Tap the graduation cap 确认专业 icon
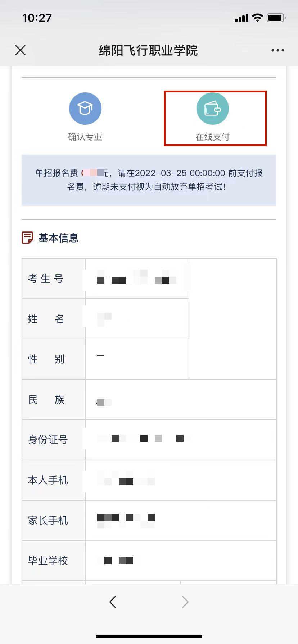This screenshot has height=644, width=298. click(x=85, y=109)
